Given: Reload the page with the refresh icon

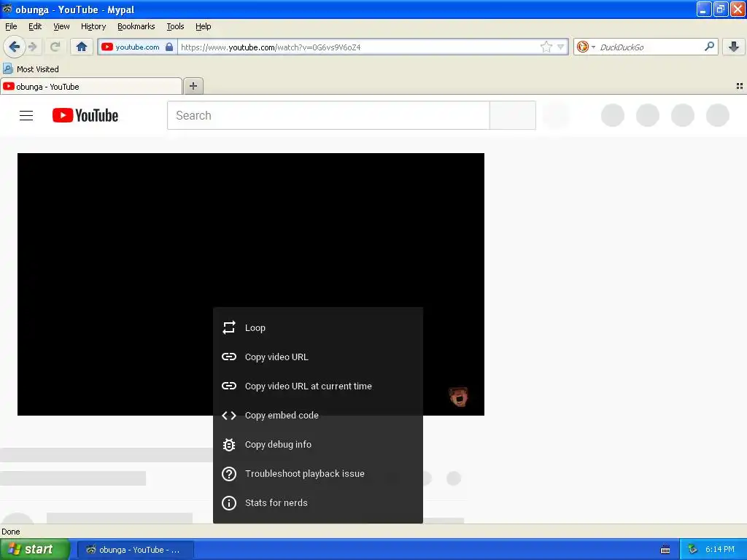Looking at the screenshot, I should pos(55,47).
